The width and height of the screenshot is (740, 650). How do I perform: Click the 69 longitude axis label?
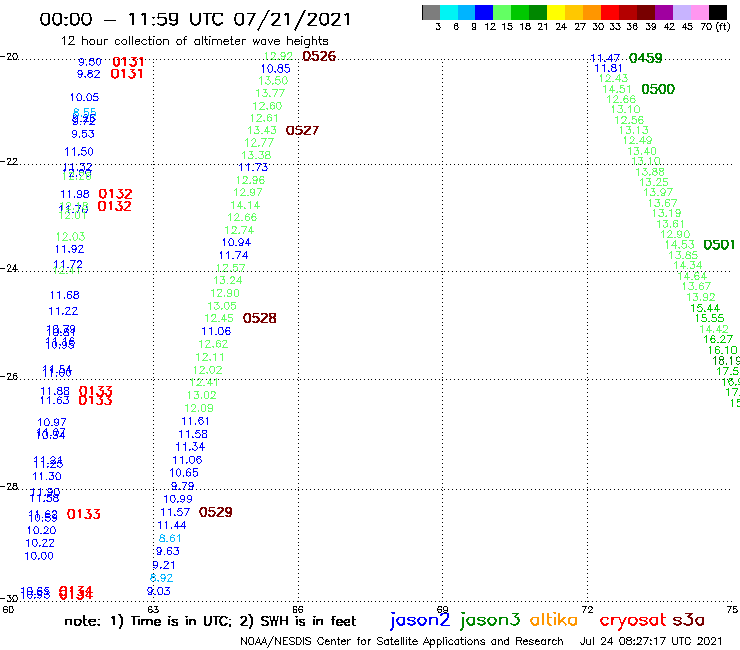click(x=442, y=609)
